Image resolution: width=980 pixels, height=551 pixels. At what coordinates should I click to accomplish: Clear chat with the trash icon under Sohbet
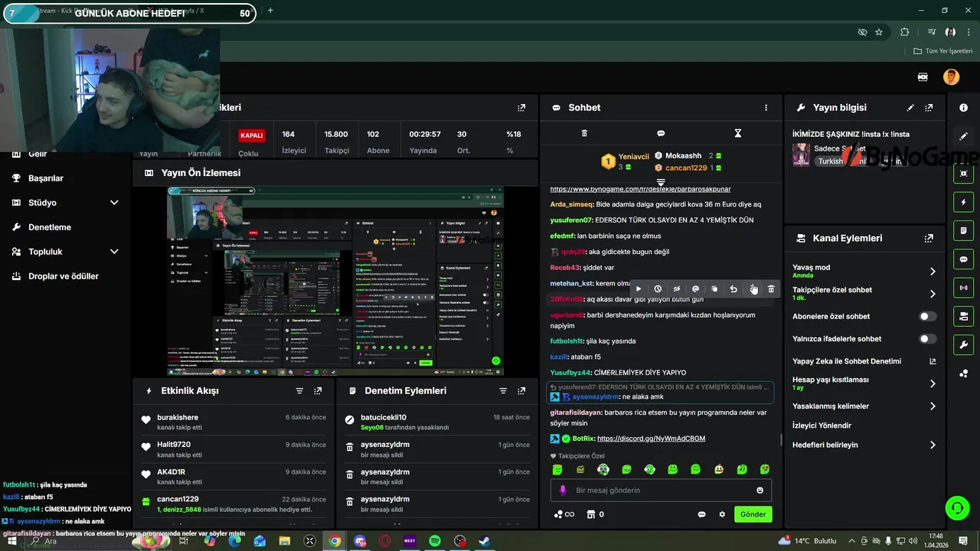[x=584, y=133]
